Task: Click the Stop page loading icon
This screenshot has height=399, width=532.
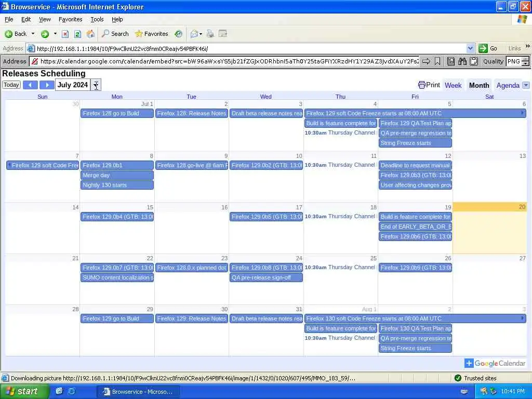Action: point(65,34)
